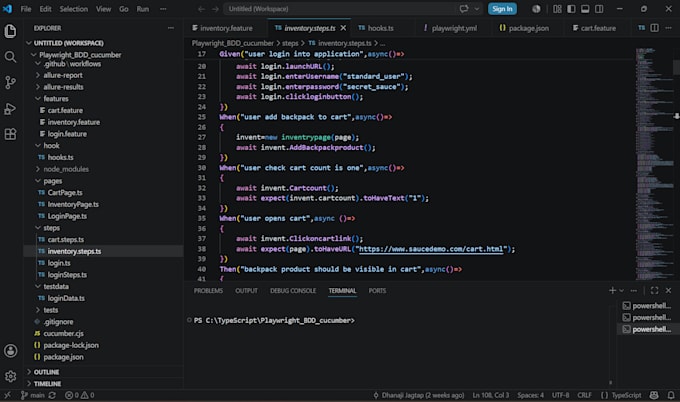Open the remote window indicator in status bar
The image size is (680, 402).
pos(7,395)
